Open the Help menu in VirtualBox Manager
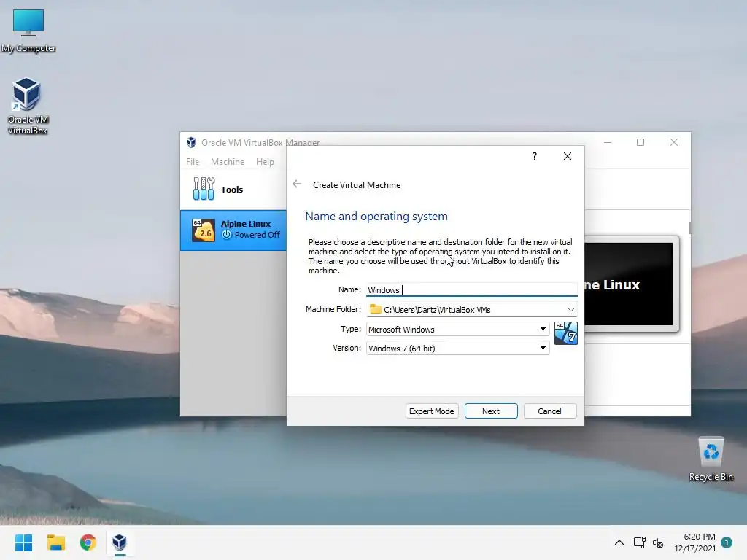 [x=265, y=161]
